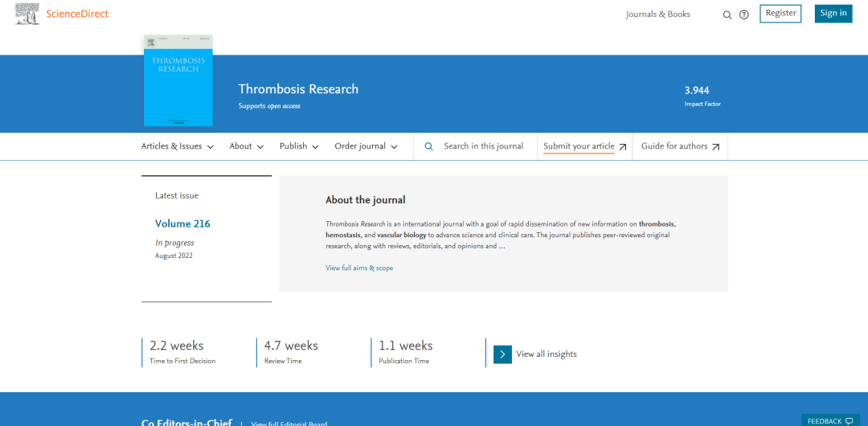Open the Volume 216 latest issue link
Image resolution: width=868 pixels, height=426 pixels.
(182, 223)
